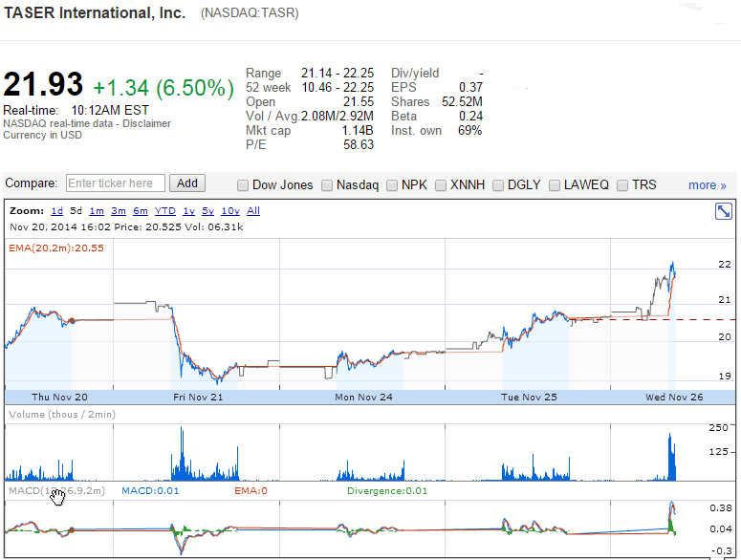This screenshot has width=741, height=560.
Task: Click the 52 week range 10.46 - 22.25
Action: tap(338, 87)
